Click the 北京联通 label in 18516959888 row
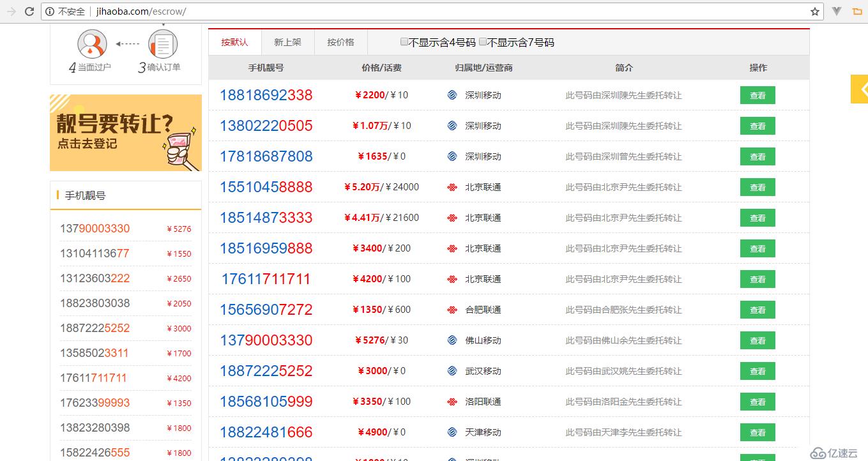This screenshot has height=461, width=868. pyautogui.click(x=483, y=248)
